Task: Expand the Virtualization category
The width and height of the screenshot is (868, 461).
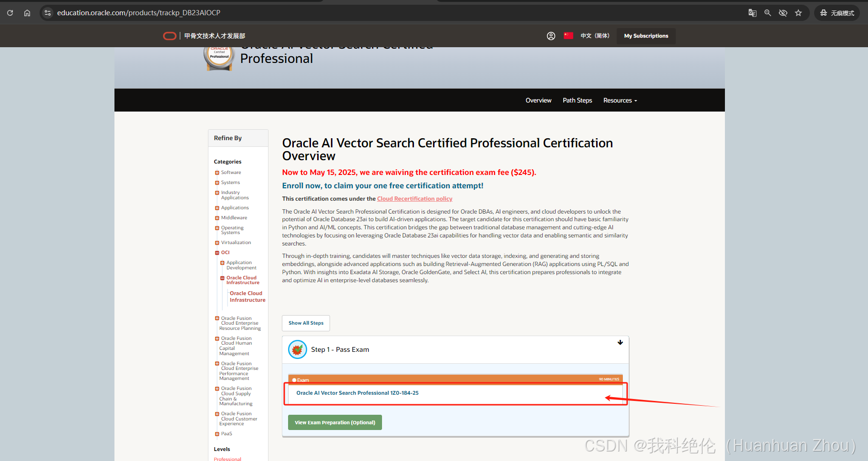Action: tap(217, 243)
